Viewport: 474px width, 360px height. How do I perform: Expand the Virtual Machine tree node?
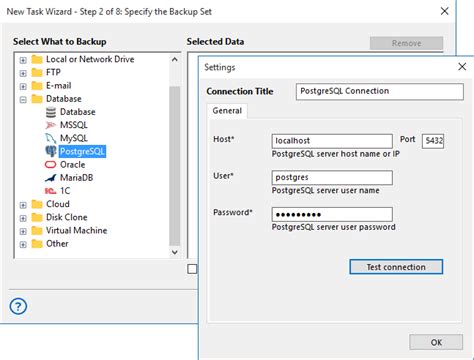tap(23, 231)
